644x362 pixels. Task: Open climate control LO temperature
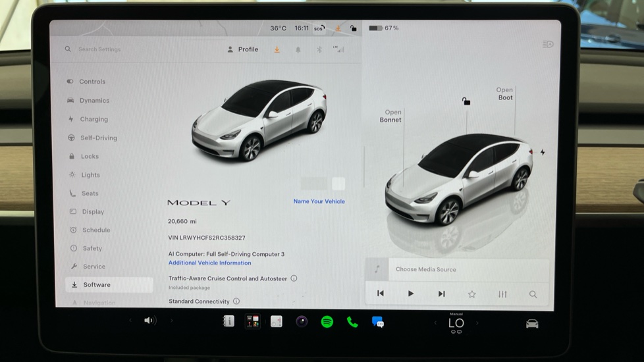click(x=456, y=323)
